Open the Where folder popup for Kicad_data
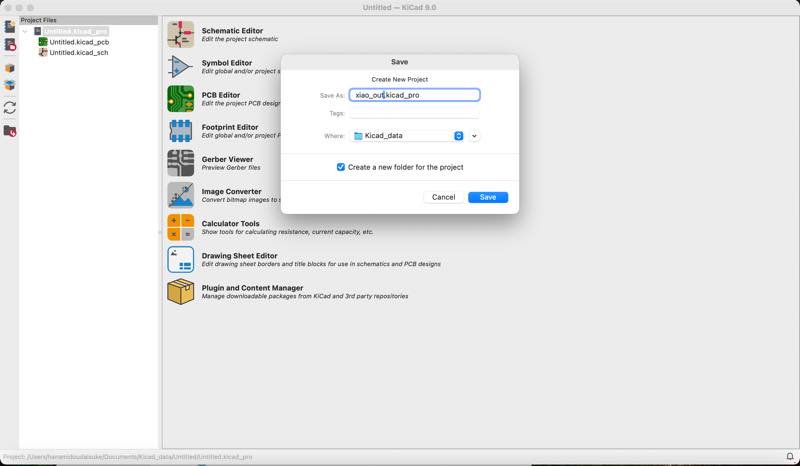 (x=408, y=136)
